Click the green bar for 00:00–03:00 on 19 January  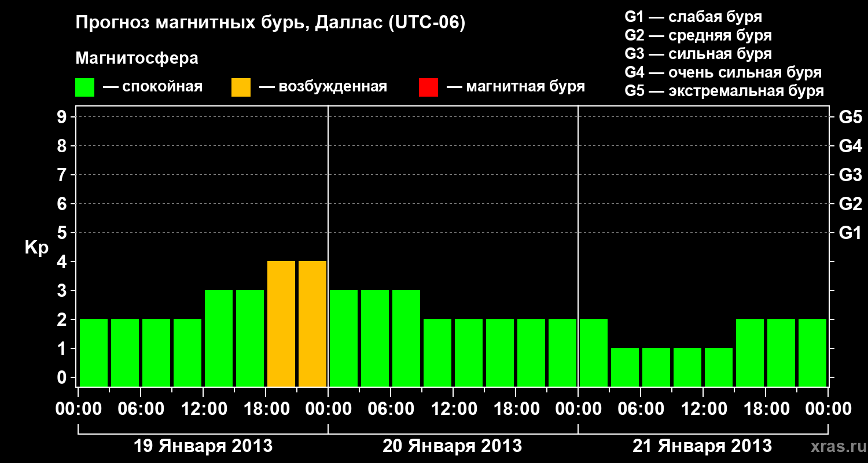point(94,352)
